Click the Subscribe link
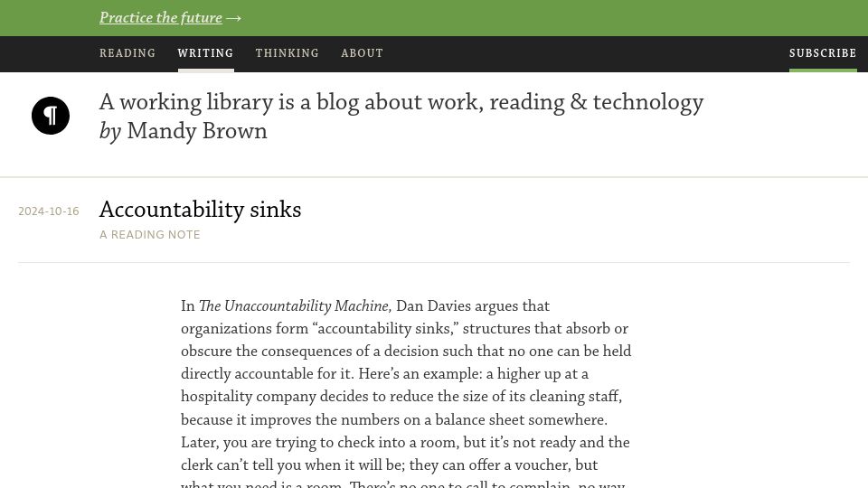 [x=823, y=53]
